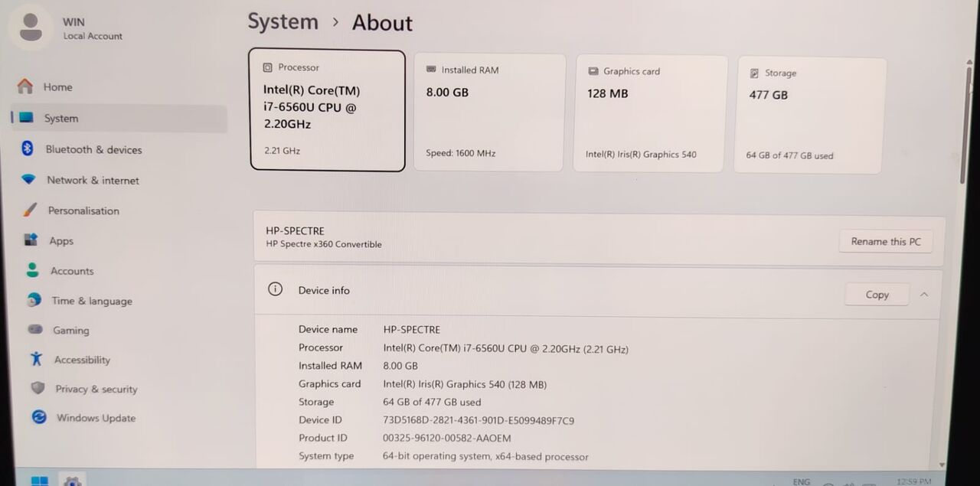
Task: Click the Apps icon in sidebar
Action: pos(31,240)
